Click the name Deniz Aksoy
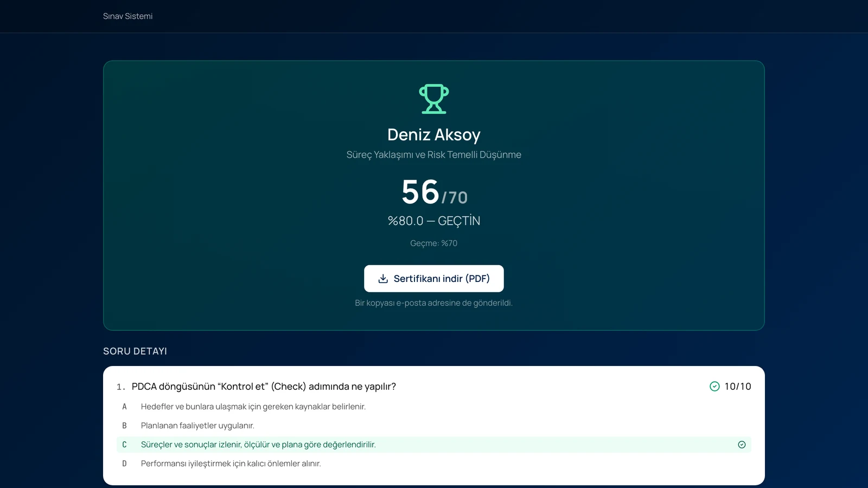The height and width of the screenshot is (488, 868). point(434,134)
